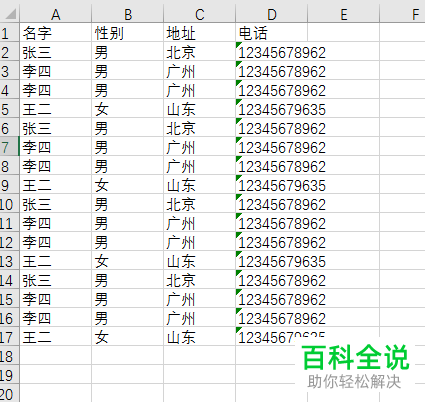Select cell C5 containing '山东'

(x=199, y=109)
